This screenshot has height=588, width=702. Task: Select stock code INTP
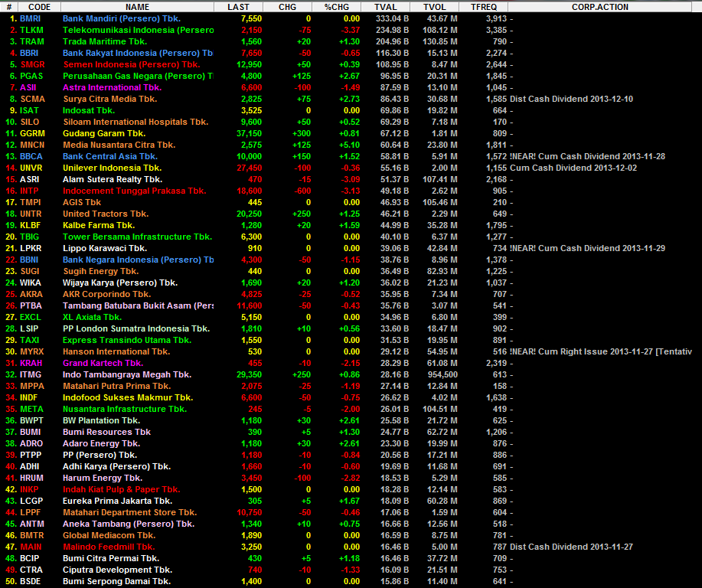coord(29,191)
